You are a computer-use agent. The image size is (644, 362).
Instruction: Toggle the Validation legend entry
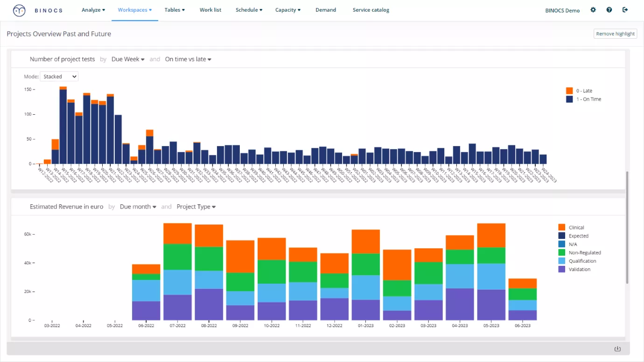pos(574,269)
